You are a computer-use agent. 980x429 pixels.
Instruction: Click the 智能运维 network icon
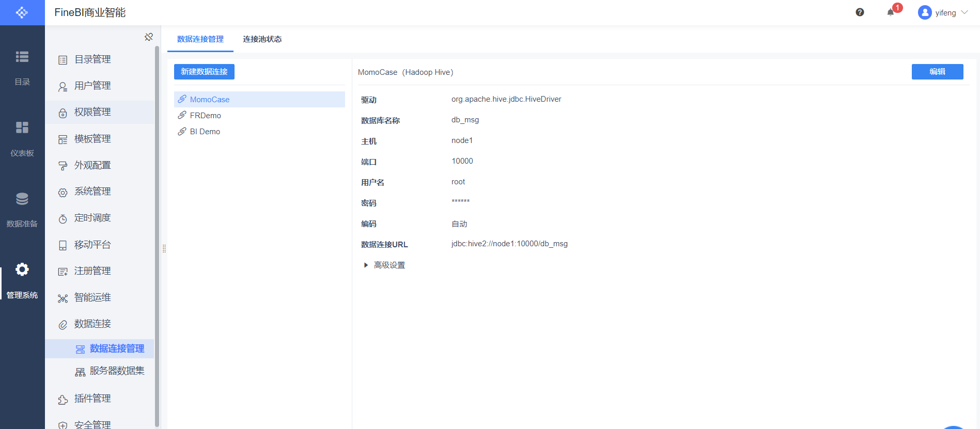click(63, 298)
